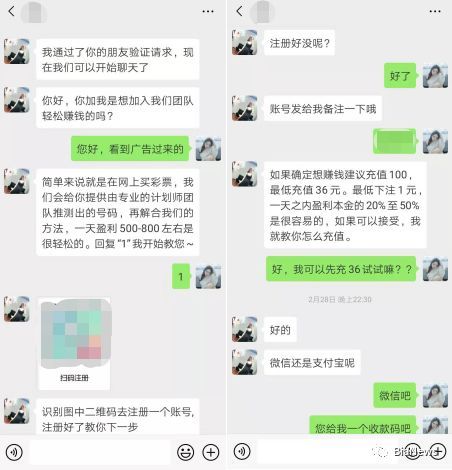Switch to voice input in left chat

point(14,452)
